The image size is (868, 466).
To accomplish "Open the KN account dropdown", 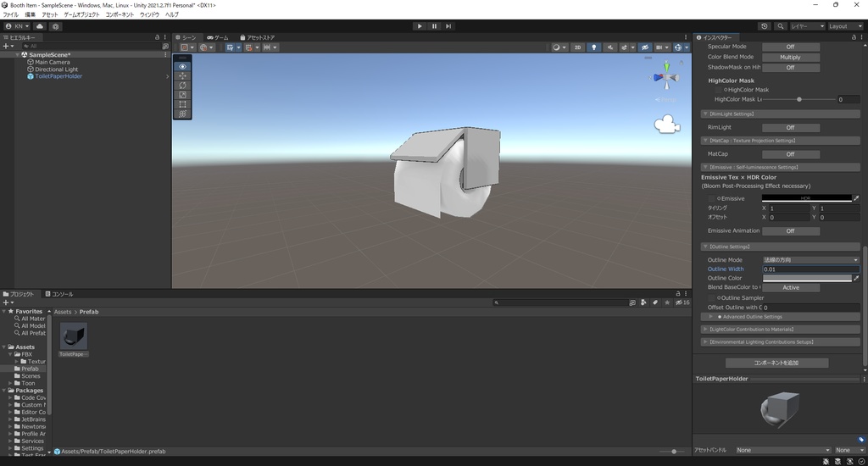I will pos(17,26).
